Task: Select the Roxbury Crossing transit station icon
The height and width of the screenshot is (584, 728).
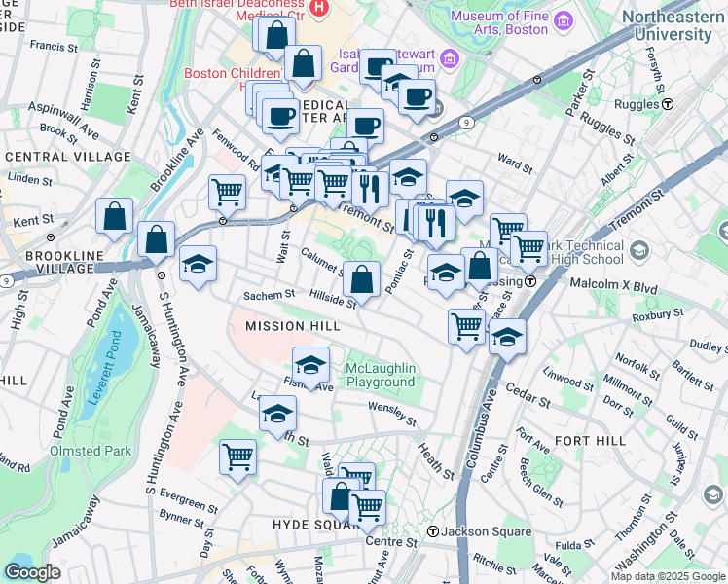Action: tap(530, 281)
